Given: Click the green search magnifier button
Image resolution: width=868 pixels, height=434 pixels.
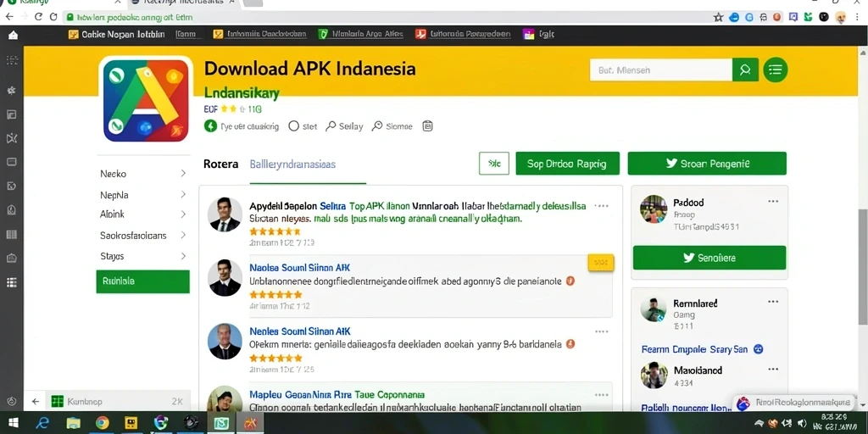Looking at the screenshot, I should click(x=745, y=70).
